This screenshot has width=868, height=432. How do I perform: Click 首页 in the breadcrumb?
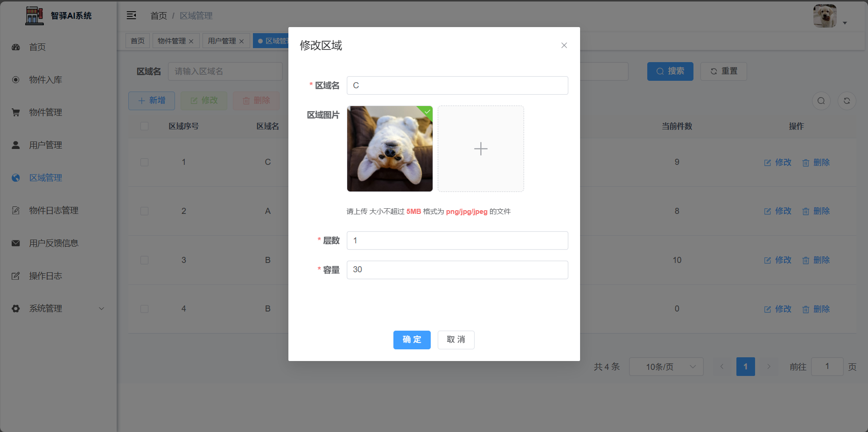tap(159, 16)
